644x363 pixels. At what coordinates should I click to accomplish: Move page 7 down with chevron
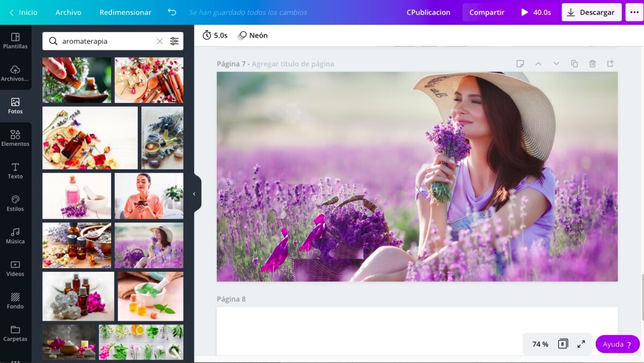click(x=556, y=64)
